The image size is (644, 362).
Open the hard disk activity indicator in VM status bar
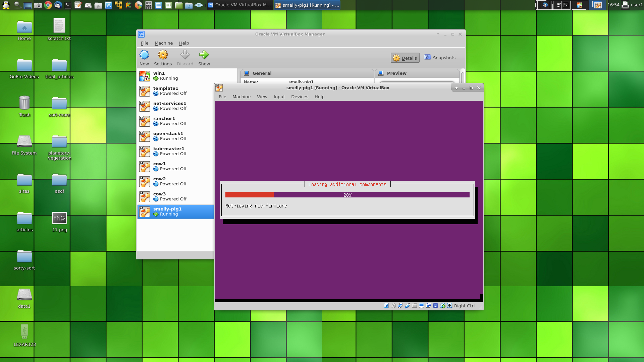pos(386,306)
